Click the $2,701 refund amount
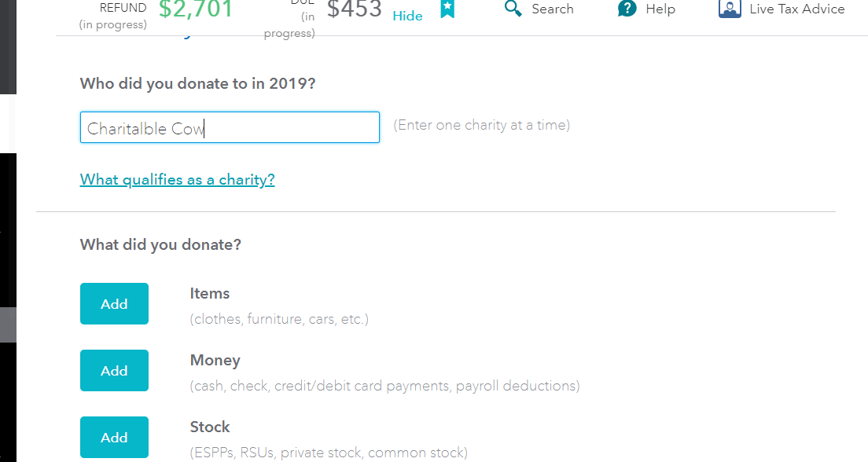 (196, 9)
